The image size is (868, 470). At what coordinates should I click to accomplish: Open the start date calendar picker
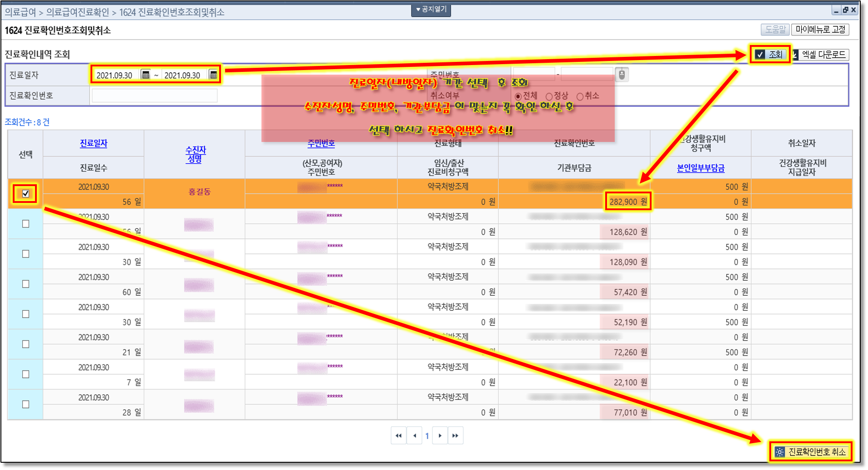146,75
